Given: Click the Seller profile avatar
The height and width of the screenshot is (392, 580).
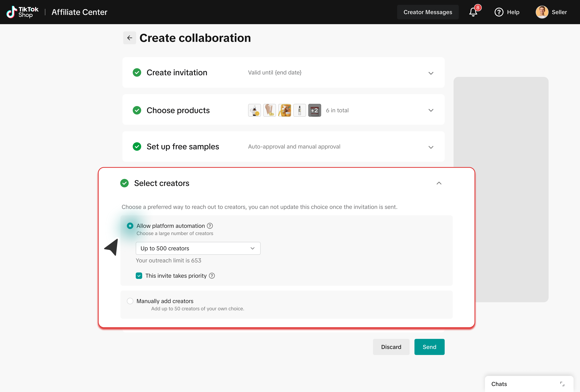Looking at the screenshot, I should (x=542, y=12).
